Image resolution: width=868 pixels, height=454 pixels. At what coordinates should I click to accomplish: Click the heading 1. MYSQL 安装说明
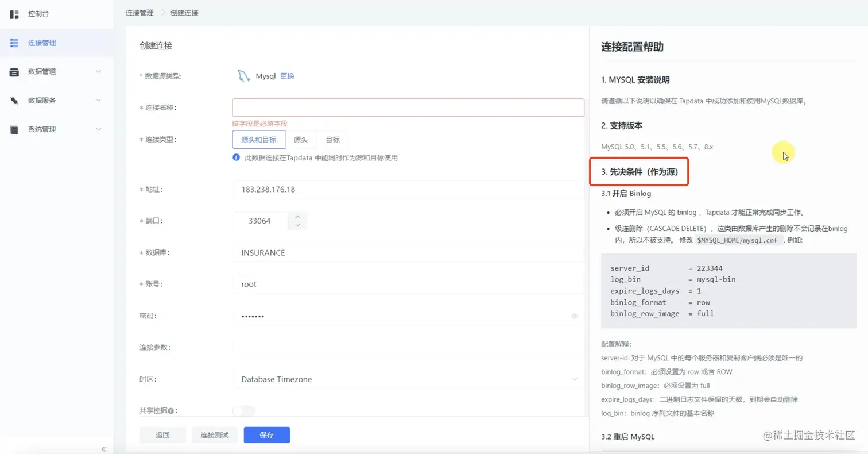point(635,80)
